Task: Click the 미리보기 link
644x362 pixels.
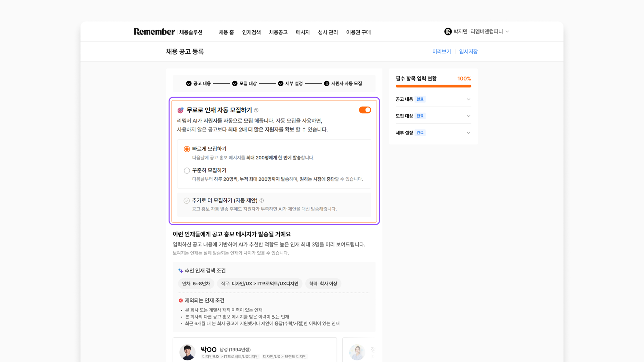Action: pyautogui.click(x=441, y=51)
